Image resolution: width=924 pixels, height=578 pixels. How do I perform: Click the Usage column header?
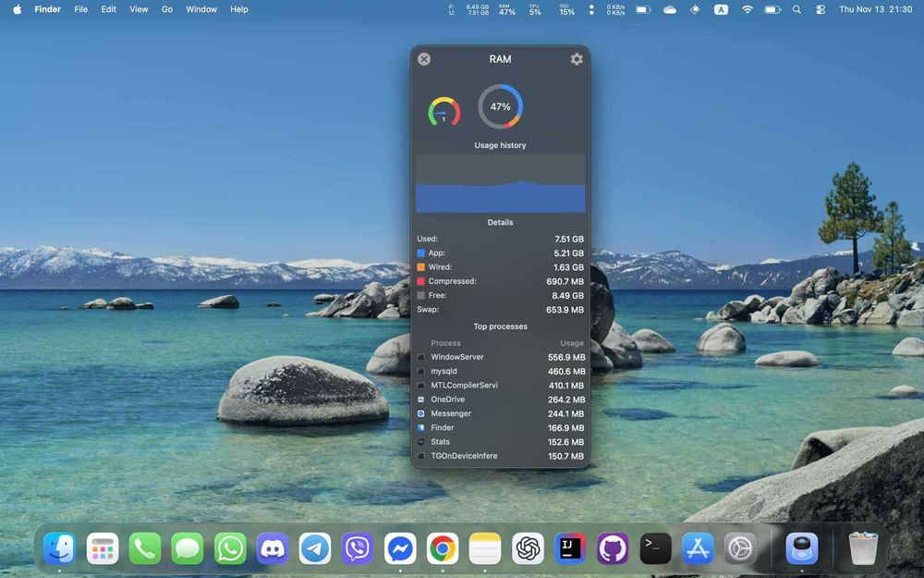tap(572, 343)
